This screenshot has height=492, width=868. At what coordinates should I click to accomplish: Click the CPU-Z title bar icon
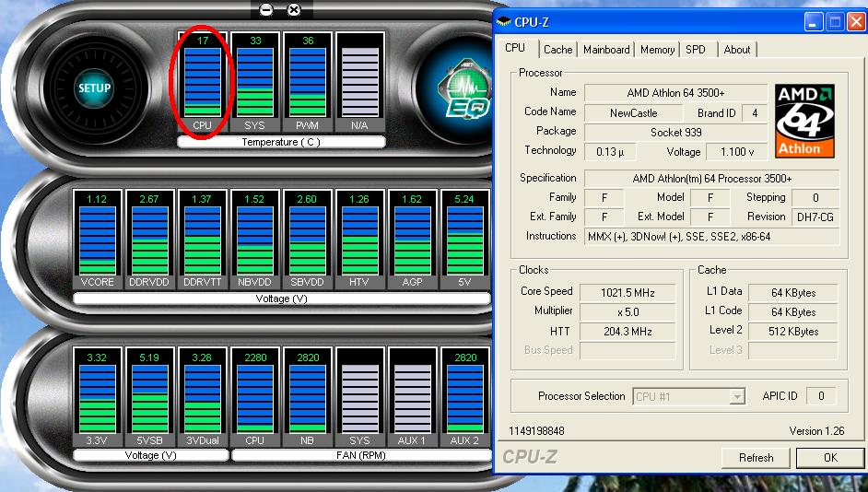click(x=504, y=22)
